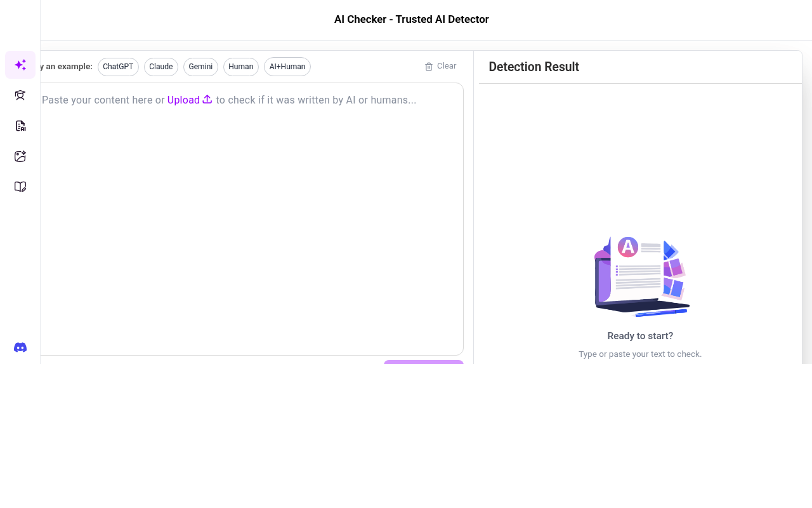The width and height of the screenshot is (812, 508).
Task: Open the AI image sidebar tool
Action: [x=20, y=156]
